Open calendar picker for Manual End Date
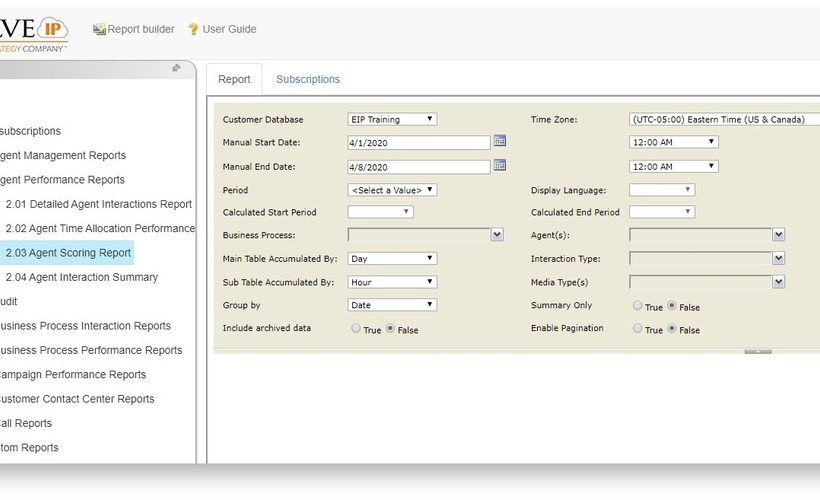This screenshot has height=500, width=820. point(499,165)
